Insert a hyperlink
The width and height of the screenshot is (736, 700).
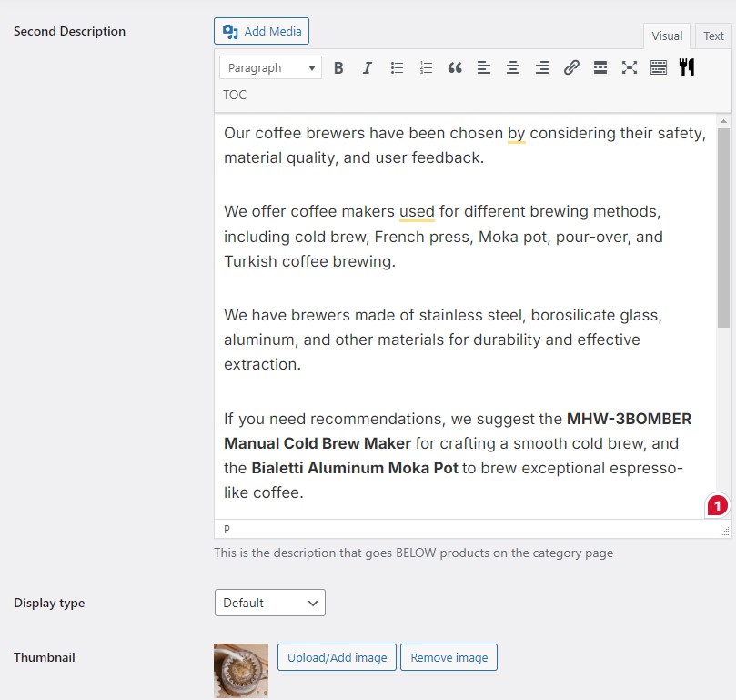click(x=571, y=67)
